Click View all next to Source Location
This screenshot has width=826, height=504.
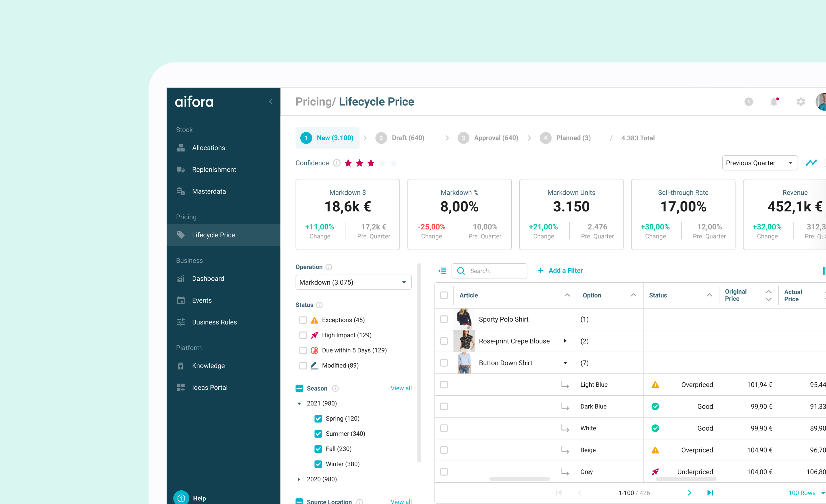401,501
